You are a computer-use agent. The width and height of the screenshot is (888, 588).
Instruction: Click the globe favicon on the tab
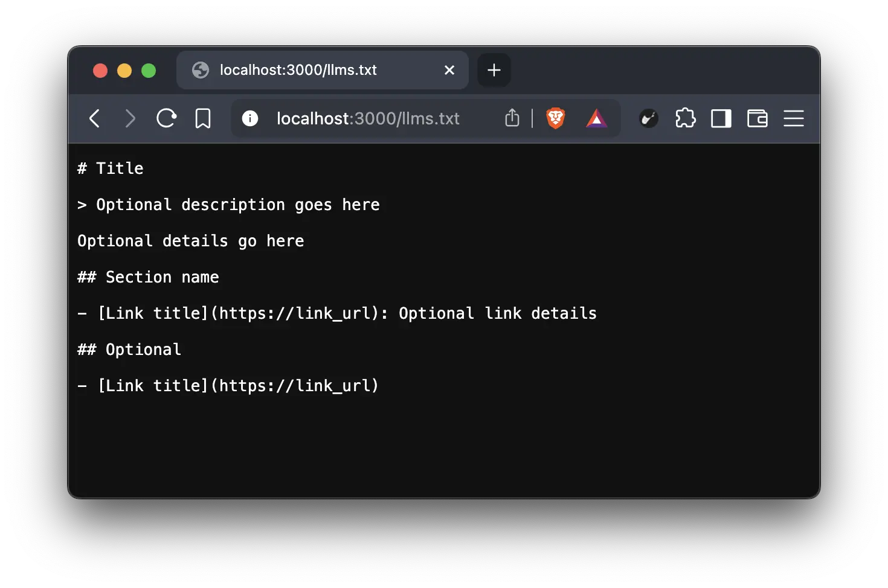click(x=201, y=70)
